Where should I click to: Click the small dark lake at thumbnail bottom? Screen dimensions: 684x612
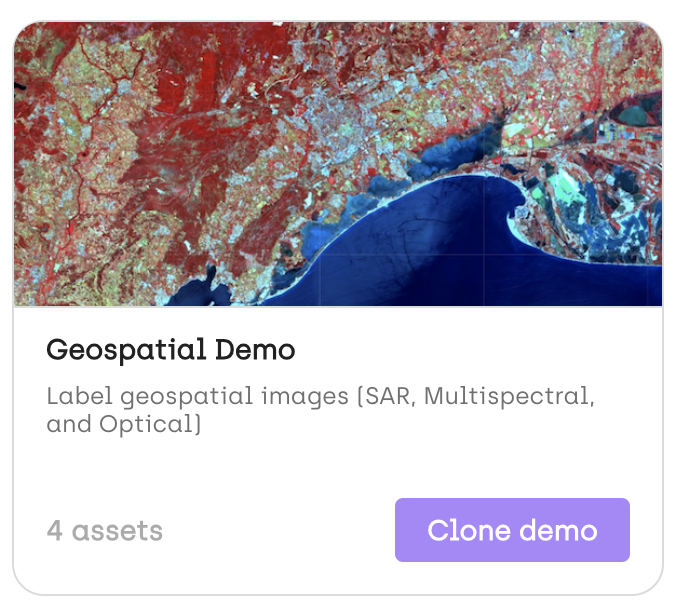198,292
